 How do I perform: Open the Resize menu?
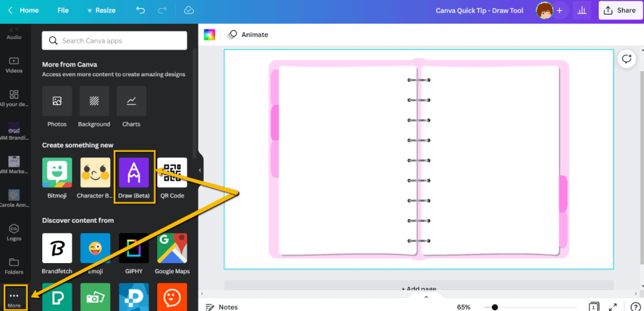tap(101, 10)
